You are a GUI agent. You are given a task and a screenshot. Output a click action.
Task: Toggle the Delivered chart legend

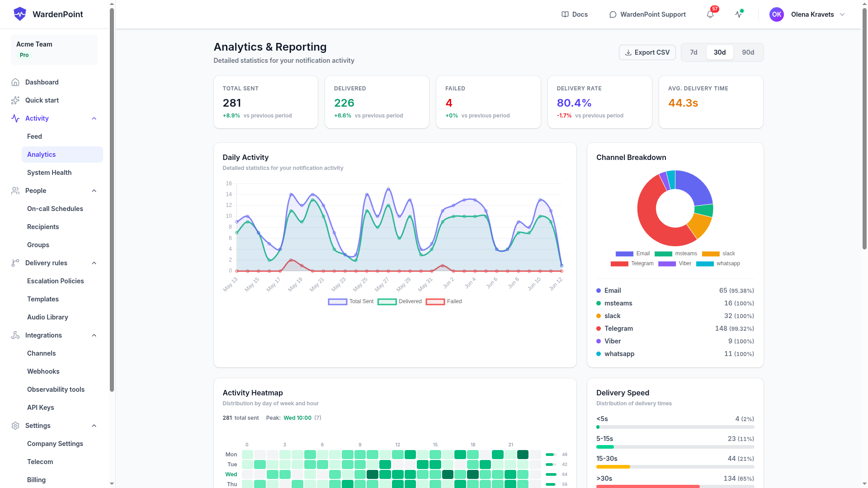tap(400, 301)
